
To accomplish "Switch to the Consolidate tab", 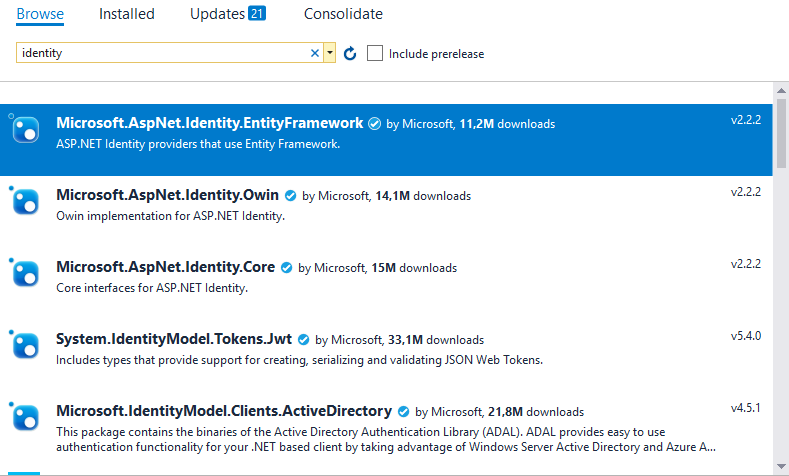I will (x=343, y=14).
